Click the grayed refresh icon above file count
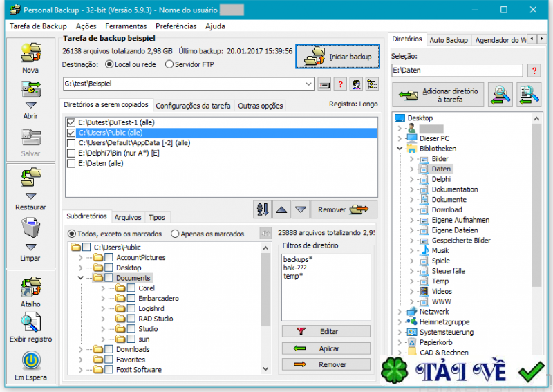Viewport: 553px width, 392px height. pos(265,233)
